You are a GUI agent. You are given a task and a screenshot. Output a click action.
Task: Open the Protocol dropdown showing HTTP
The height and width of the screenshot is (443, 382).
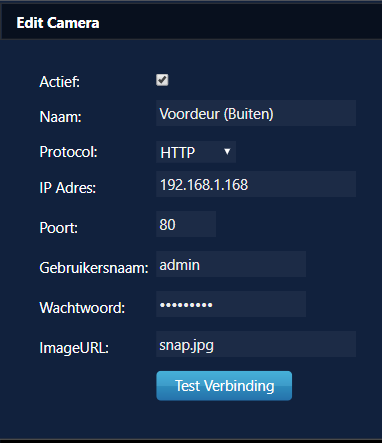coord(196,152)
